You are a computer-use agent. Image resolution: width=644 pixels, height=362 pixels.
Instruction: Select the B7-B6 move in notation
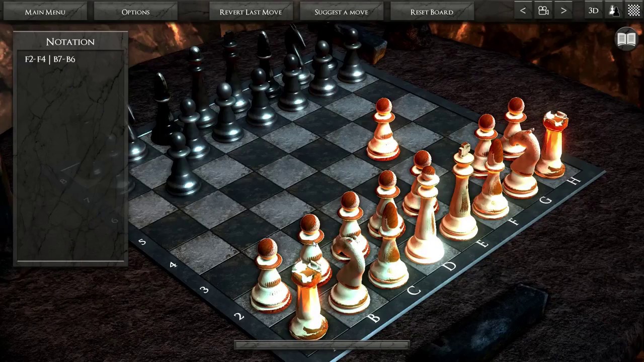[64, 59]
